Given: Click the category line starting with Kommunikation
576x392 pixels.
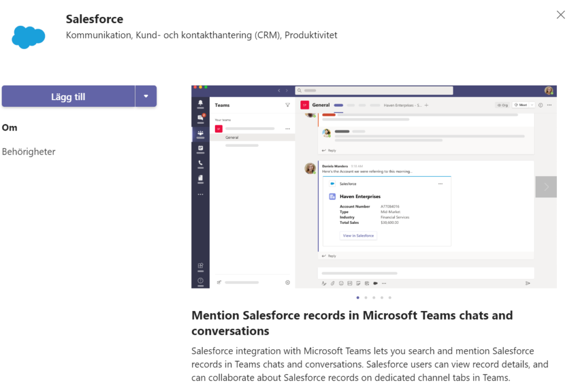Looking at the screenshot, I should pyautogui.click(x=201, y=35).
